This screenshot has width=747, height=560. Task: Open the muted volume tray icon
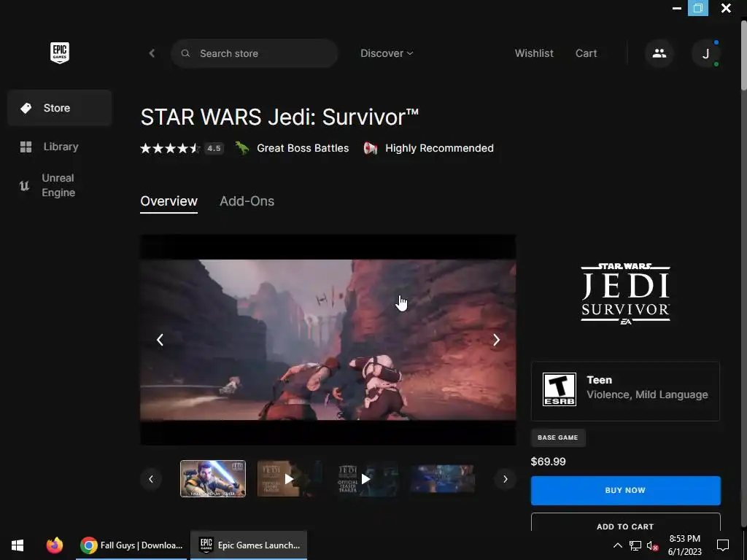click(x=652, y=545)
